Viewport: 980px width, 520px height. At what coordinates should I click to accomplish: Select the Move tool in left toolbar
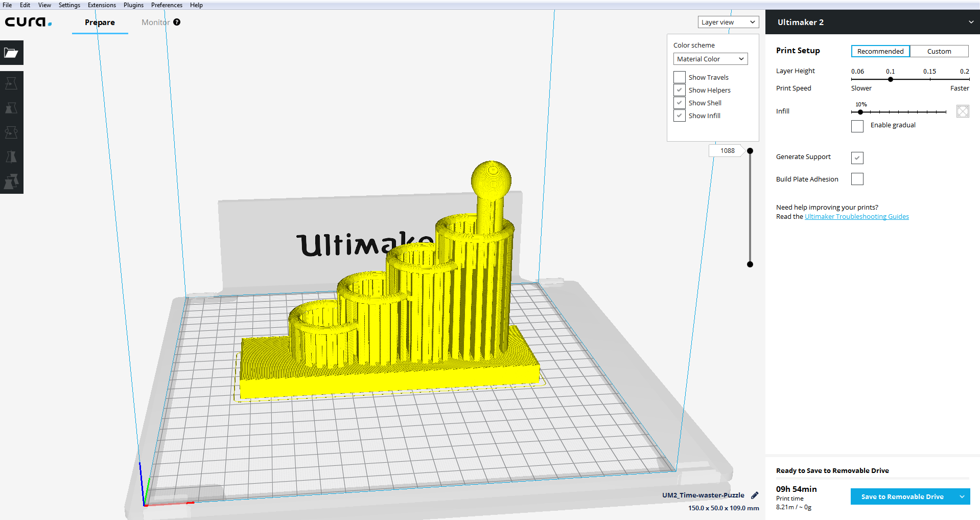point(11,83)
